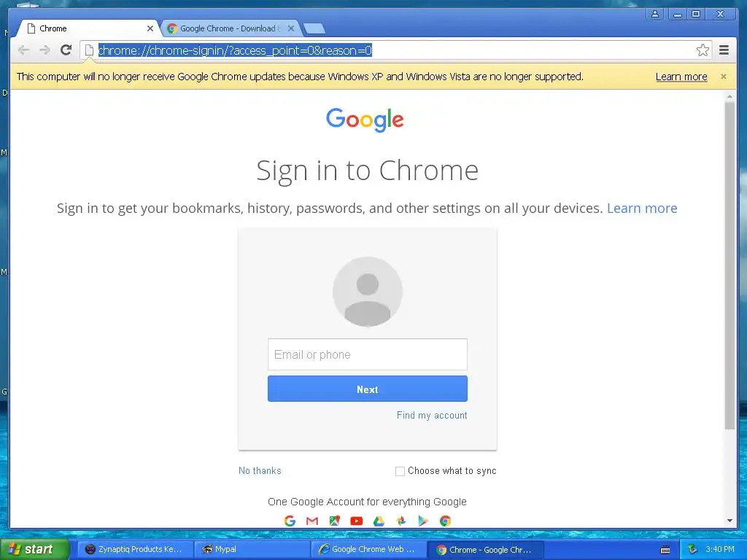The height and width of the screenshot is (560, 747).
Task: Go back with the back arrow
Action: coord(23,50)
